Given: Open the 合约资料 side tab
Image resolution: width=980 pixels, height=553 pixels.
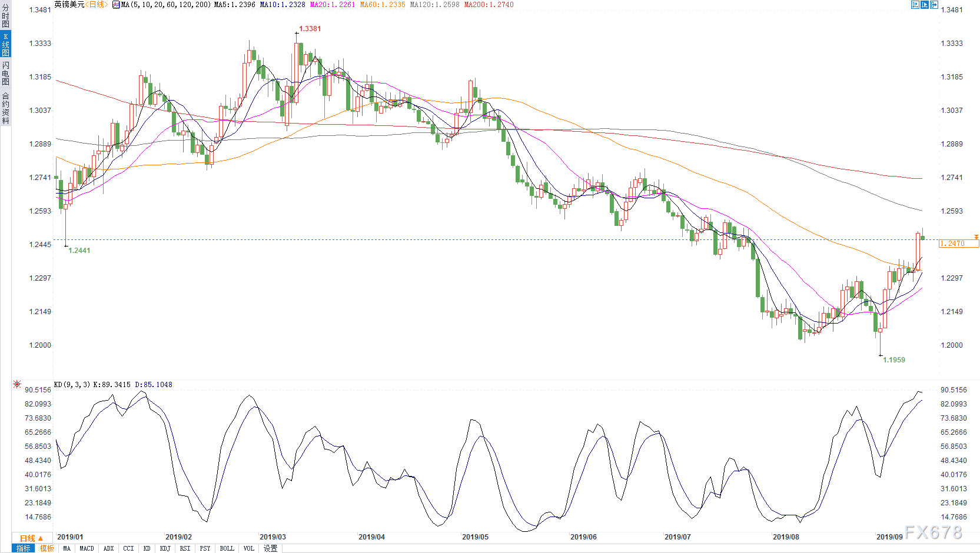Looking at the screenshot, I should tap(5, 108).
